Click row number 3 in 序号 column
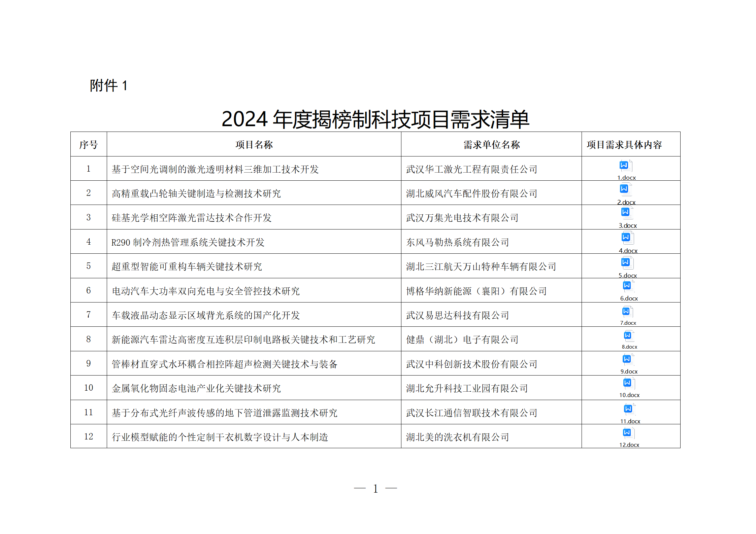The width and height of the screenshot is (756, 534). click(x=89, y=217)
